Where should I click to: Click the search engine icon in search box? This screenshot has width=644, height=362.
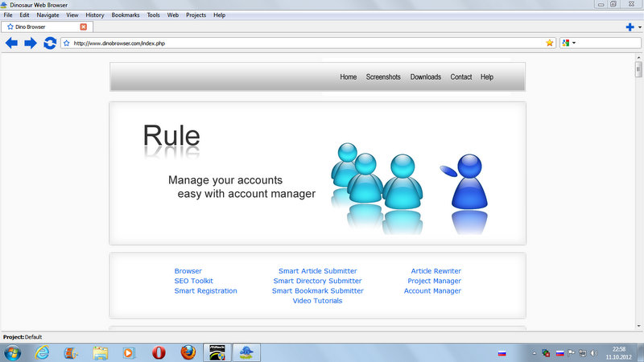(566, 43)
